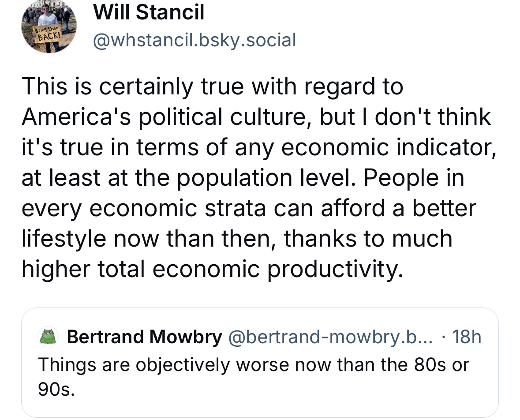Click the 18h timestamp on quoted post
Viewport: 520px width, 420px height.
(x=467, y=337)
